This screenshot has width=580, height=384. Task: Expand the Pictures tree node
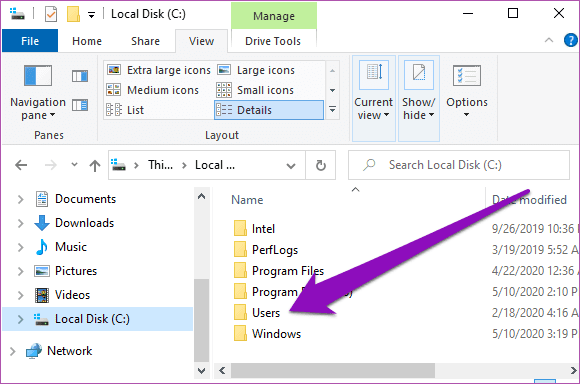(x=21, y=272)
